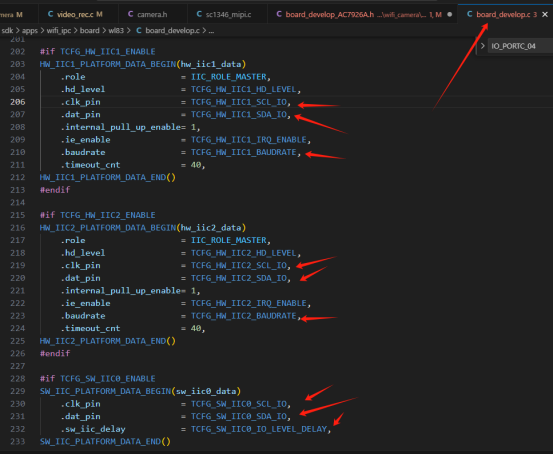Click the C icon on sc1346_mipi.c tab
This screenshot has width=554, height=455.
pos(199,14)
